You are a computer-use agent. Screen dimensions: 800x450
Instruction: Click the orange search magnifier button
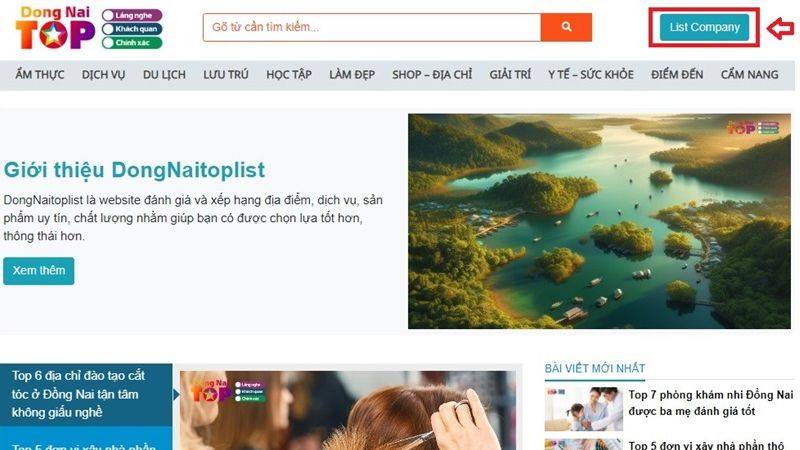(x=566, y=27)
